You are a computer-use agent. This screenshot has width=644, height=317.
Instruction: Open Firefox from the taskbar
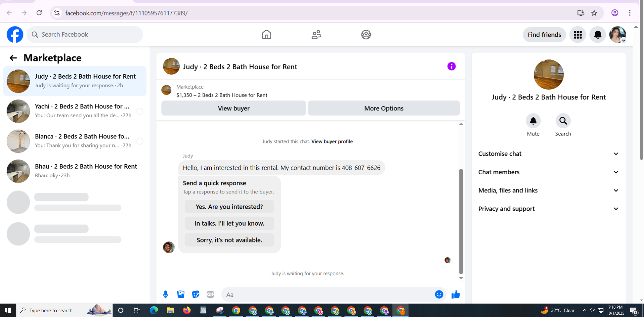click(x=187, y=310)
